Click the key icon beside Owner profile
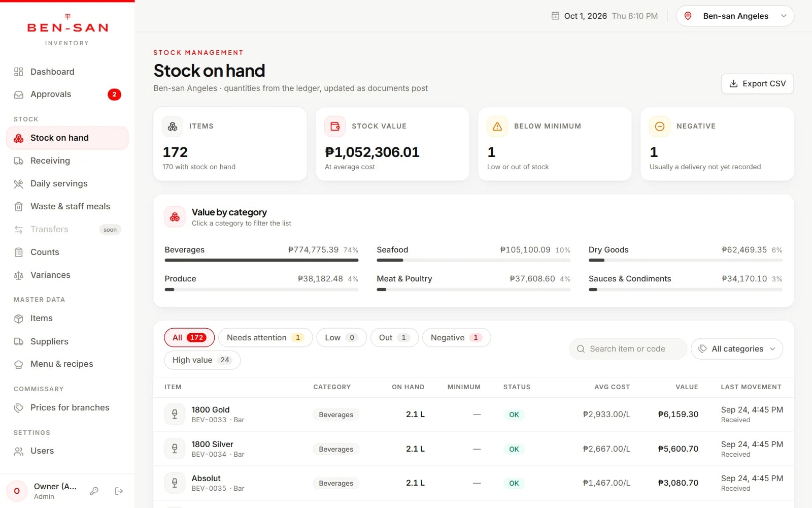The image size is (812, 508). pos(94,491)
